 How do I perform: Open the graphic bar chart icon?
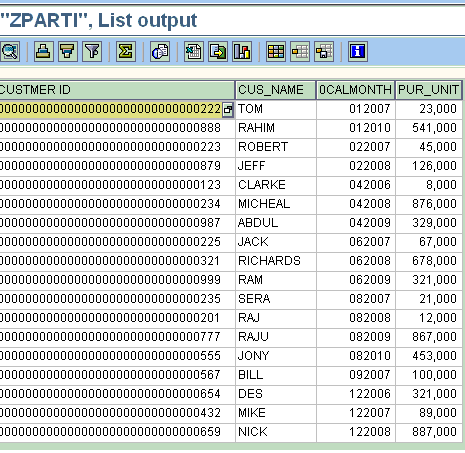click(x=242, y=52)
